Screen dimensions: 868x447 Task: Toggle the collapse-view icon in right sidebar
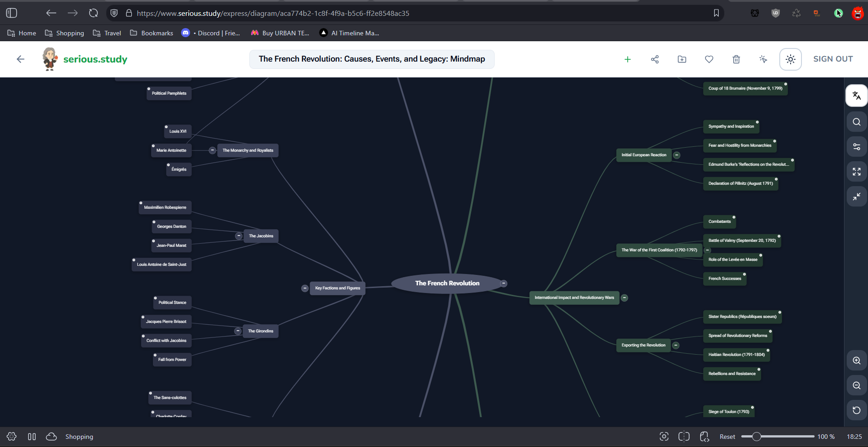(856, 196)
